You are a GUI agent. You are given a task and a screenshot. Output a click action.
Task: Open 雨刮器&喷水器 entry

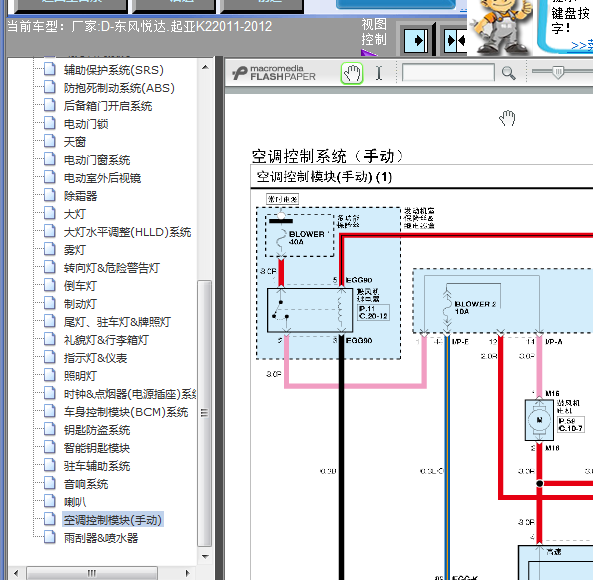click(x=101, y=538)
